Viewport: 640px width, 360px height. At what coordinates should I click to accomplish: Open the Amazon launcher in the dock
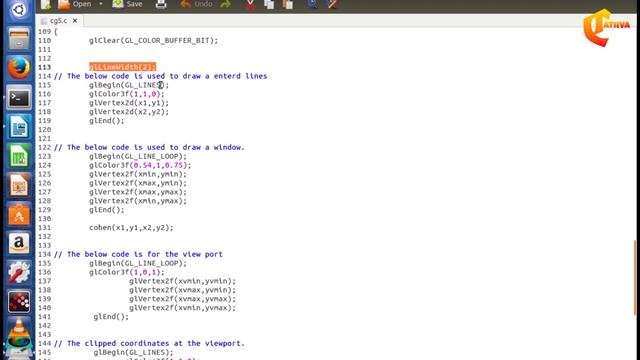click(19, 244)
